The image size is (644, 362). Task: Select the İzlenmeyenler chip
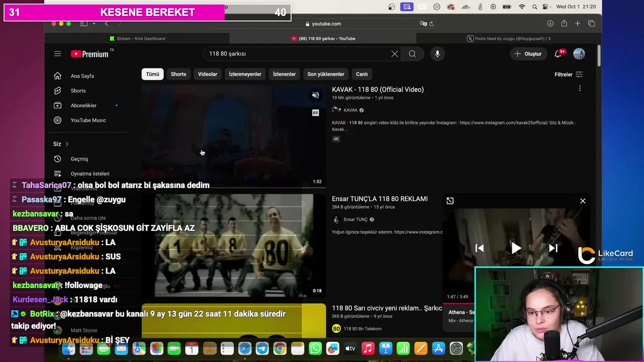point(245,74)
